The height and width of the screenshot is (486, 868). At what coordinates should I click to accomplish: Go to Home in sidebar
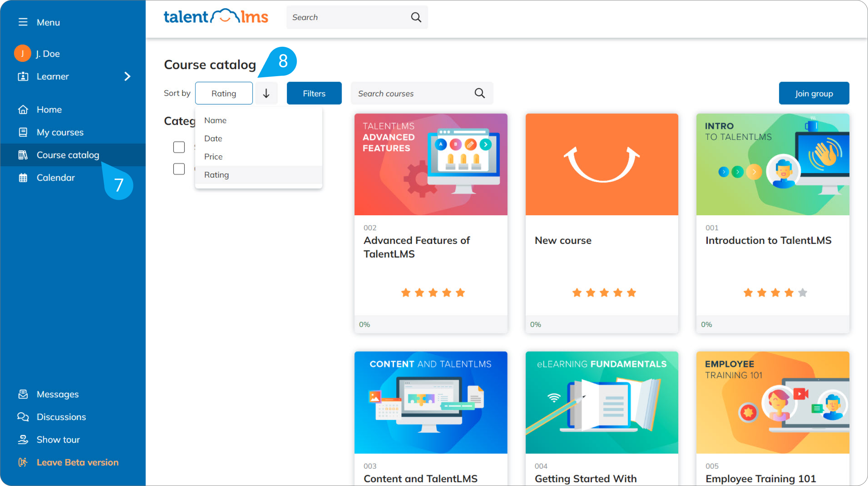[73, 109]
